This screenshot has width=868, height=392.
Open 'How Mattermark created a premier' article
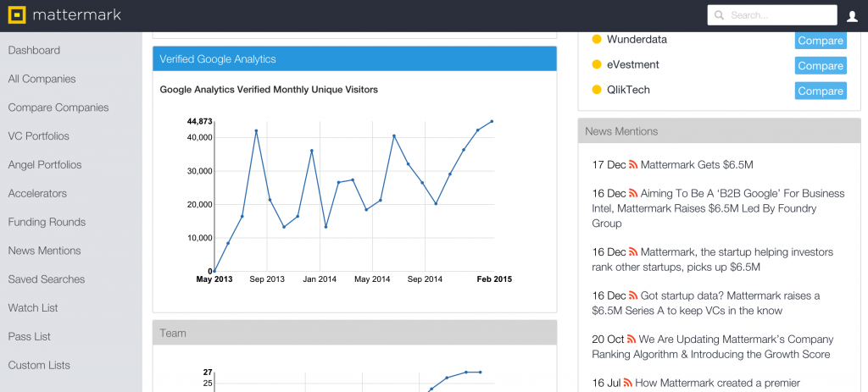coord(718,383)
